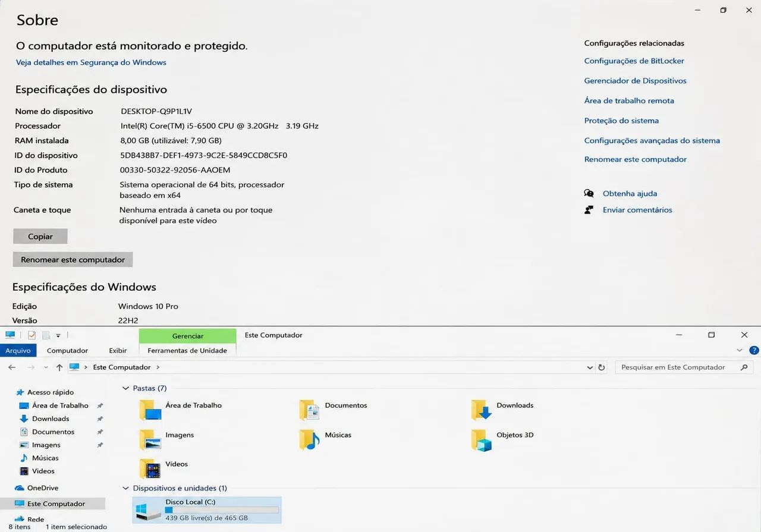Select the Imagens folder icon in Pastas
The image size is (761, 532).
coord(150,440)
